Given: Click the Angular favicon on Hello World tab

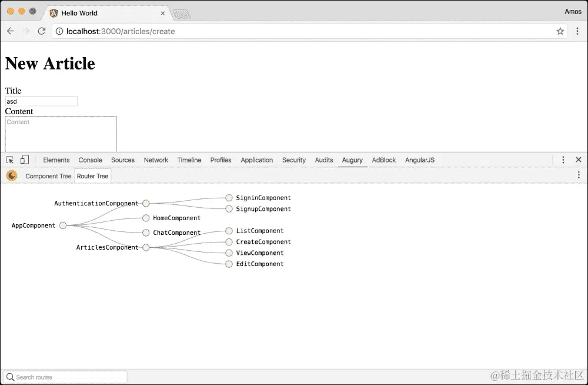Looking at the screenshot, I should pos(54,13).
